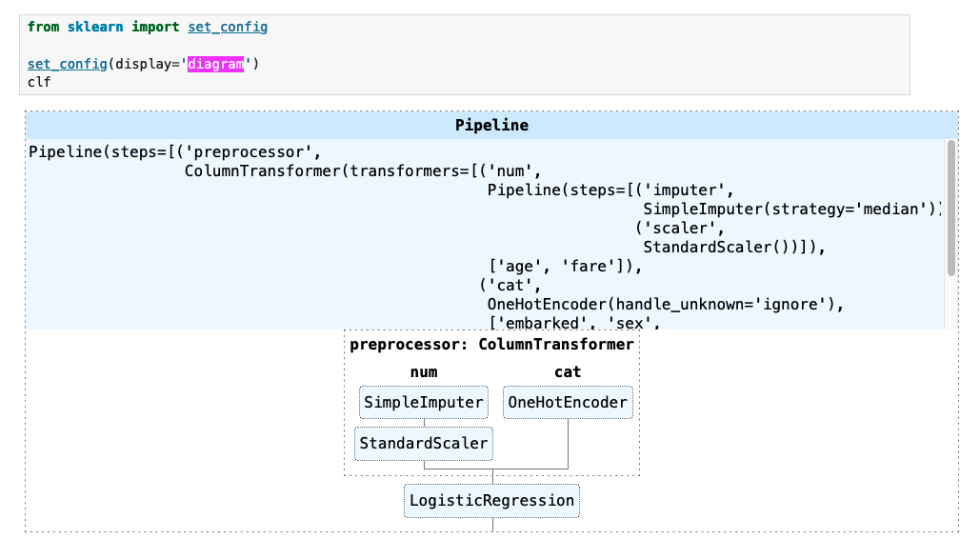Click the SimpleImputer(strategy='median') parameter text

pyautogui.click(x=790, y=209)
